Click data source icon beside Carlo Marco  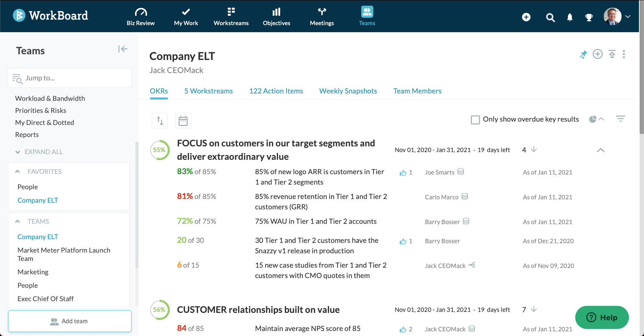click(x=465, y=196)
